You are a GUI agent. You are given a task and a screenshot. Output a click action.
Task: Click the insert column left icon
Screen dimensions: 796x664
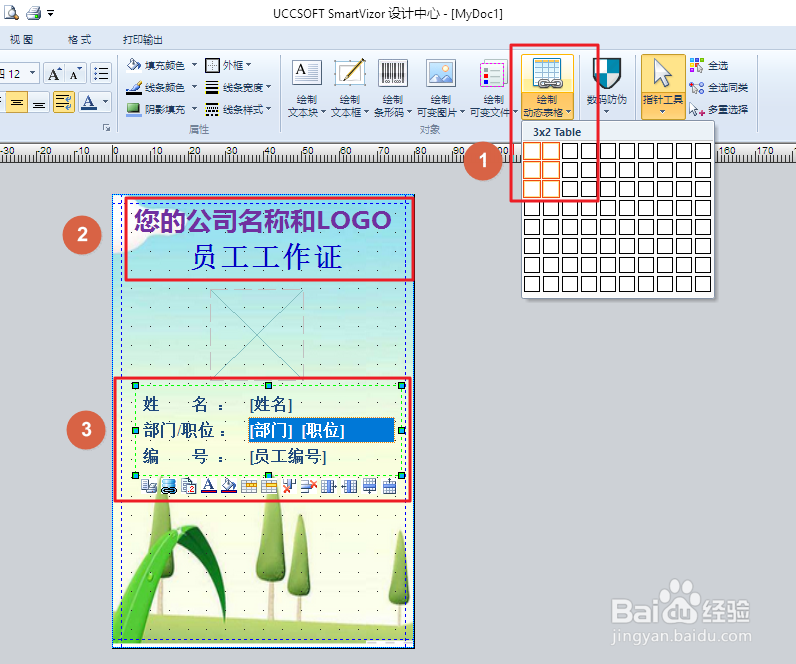coord(349,486)
